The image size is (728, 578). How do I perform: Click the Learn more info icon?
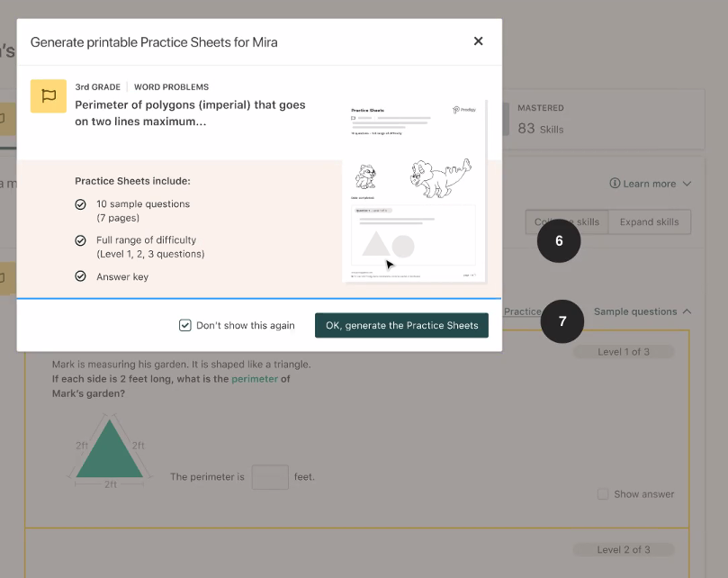tap(615, 183)
